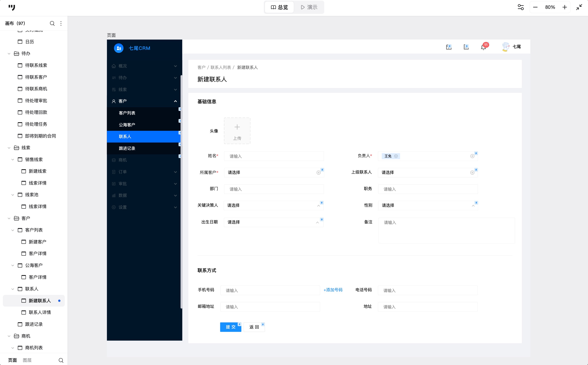This screenshot has width=588, height=365.
Task: Click the zoom out minus icon
Action: click(x=535, y=7)
